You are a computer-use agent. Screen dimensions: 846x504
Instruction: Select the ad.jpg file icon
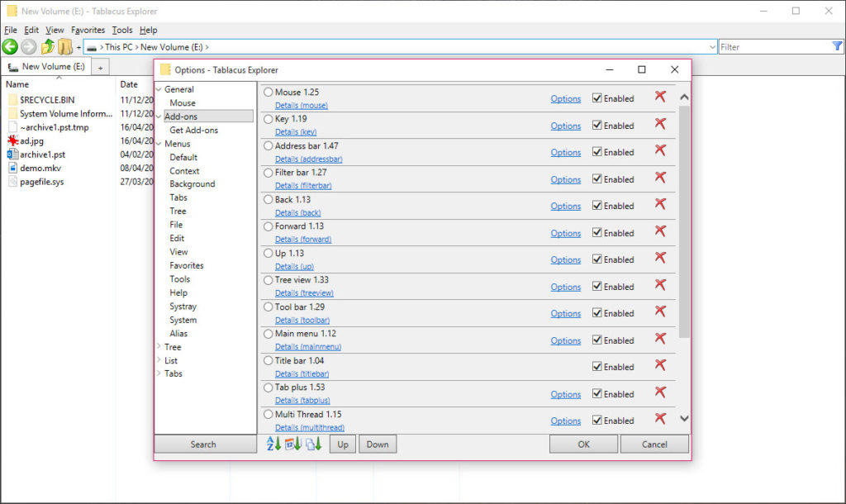pyautogui.click(x=12, y=140)
